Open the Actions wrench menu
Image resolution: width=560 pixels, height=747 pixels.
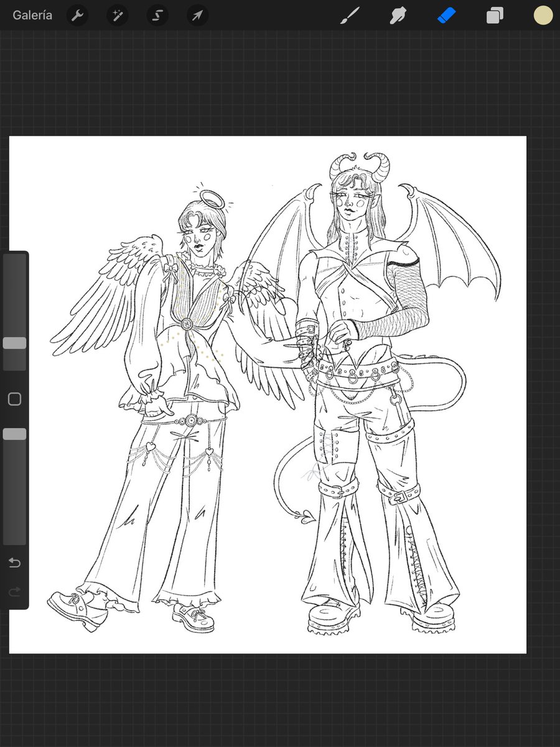[77, 15]
